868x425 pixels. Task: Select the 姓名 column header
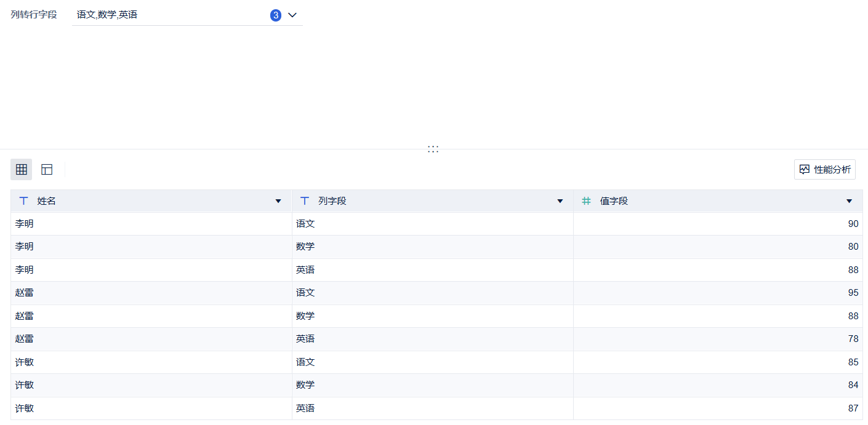[x=47, y=201]
